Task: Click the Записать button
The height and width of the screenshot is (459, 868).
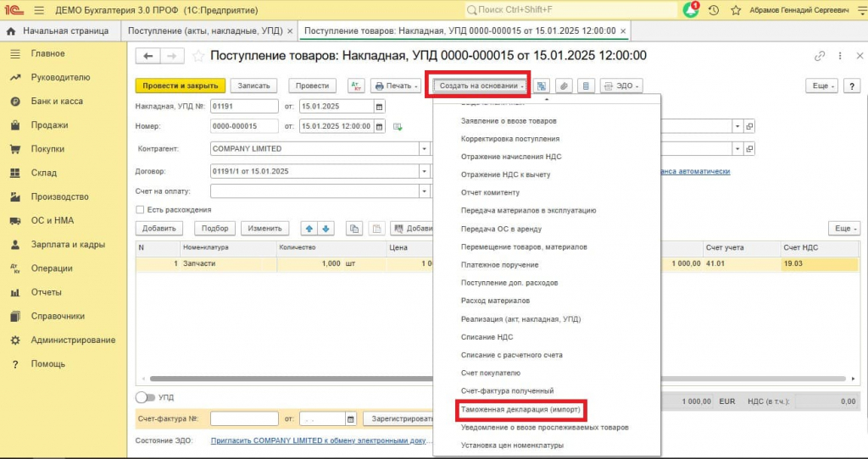Action: (253, 86)
